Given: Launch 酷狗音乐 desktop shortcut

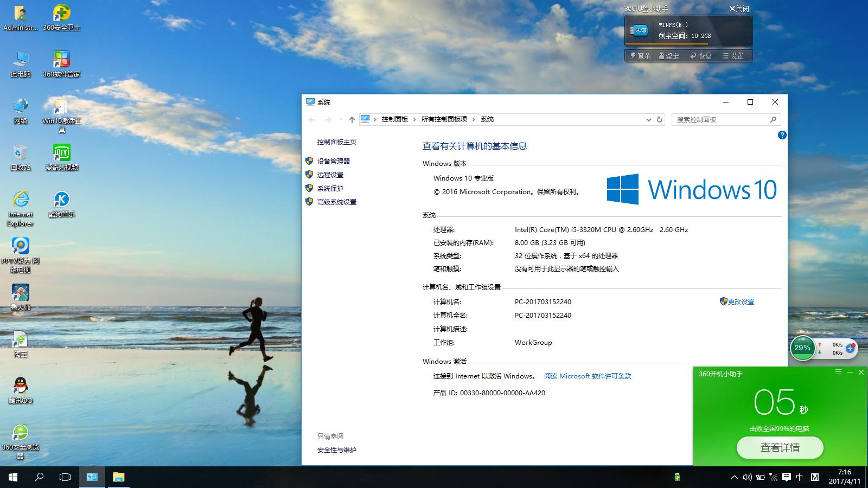Looking at the screenshot, I should pos(62,204).
